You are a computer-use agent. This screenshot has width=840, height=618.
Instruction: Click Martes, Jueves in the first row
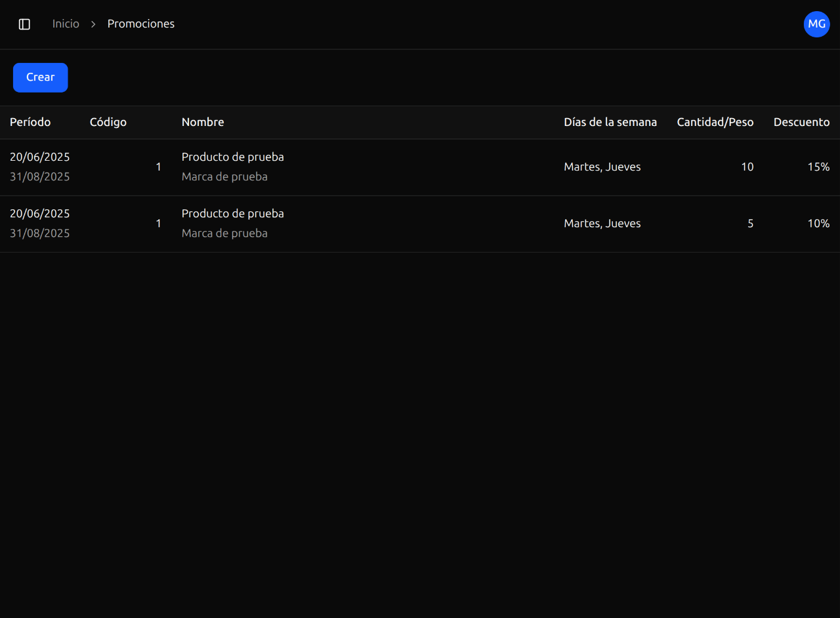(602, 167)
